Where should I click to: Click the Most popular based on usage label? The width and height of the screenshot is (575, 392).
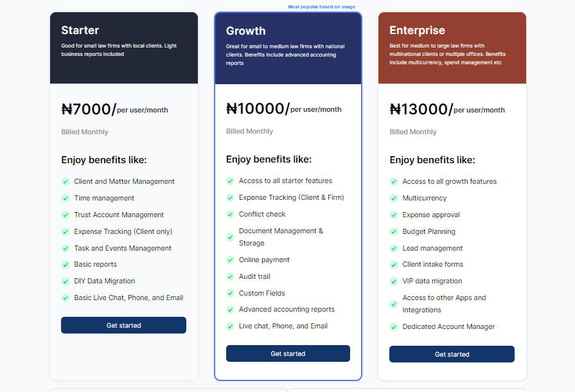pyautogui.click(x=323, y=6)
